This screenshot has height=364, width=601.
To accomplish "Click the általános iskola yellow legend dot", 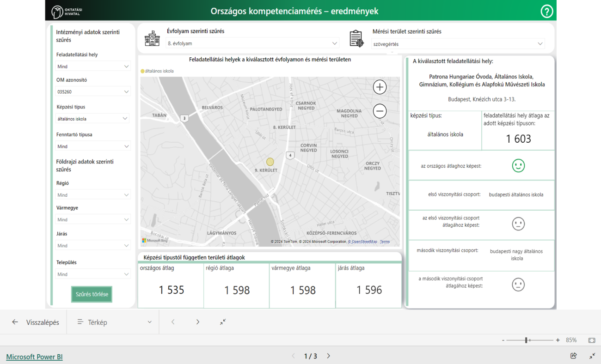I will tap(143, 71).
